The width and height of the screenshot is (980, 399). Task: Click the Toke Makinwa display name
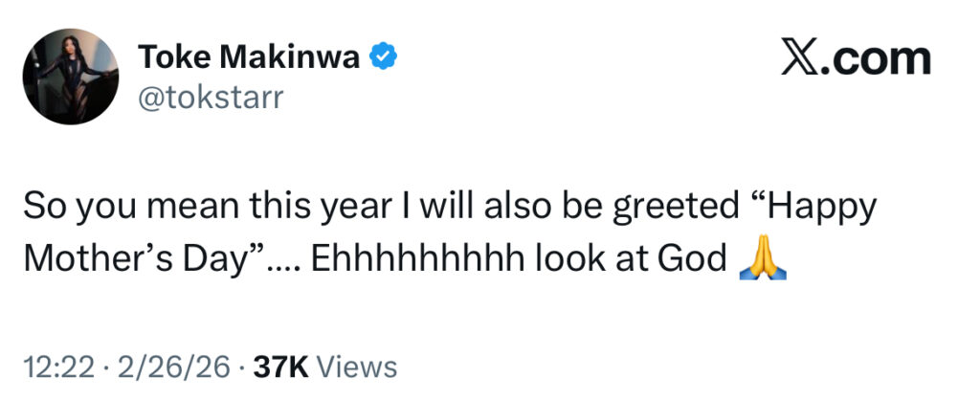pos(251,58)
